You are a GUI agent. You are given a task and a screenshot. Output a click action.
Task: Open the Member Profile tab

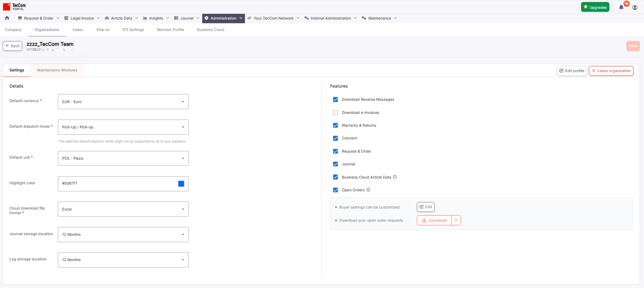pyautogui.click(x=171, y=30)
